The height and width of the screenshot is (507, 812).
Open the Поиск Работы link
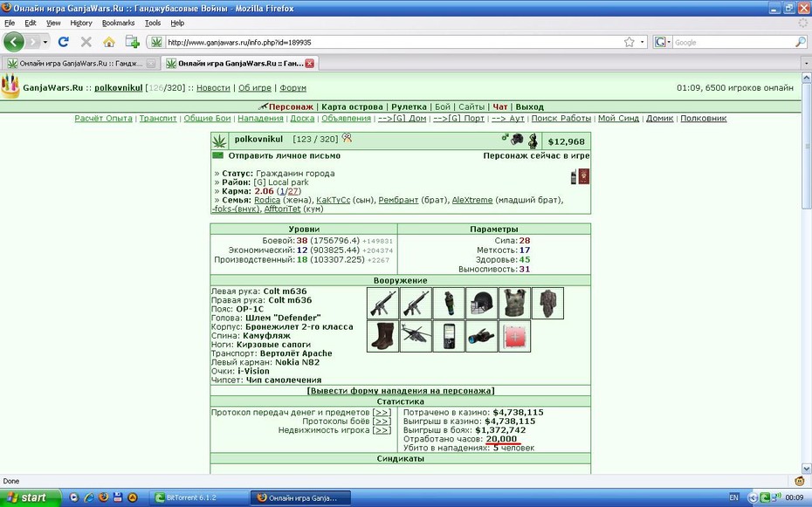pyautogui.click(x=561, y=119)
